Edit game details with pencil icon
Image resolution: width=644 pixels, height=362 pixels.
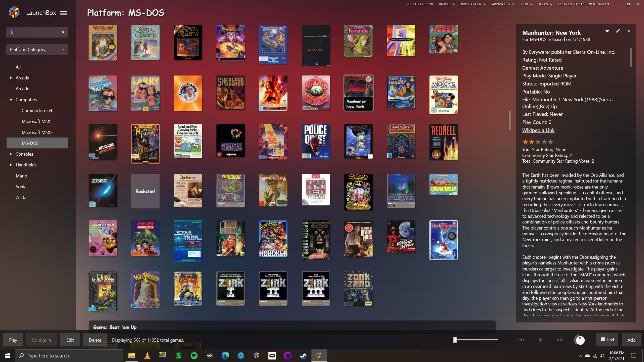click(618, 31)
